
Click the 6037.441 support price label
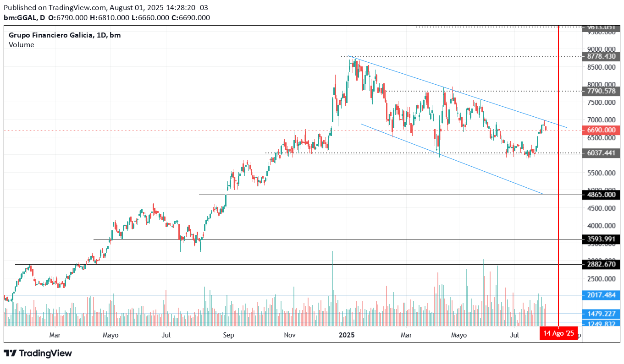click(601, 153)
